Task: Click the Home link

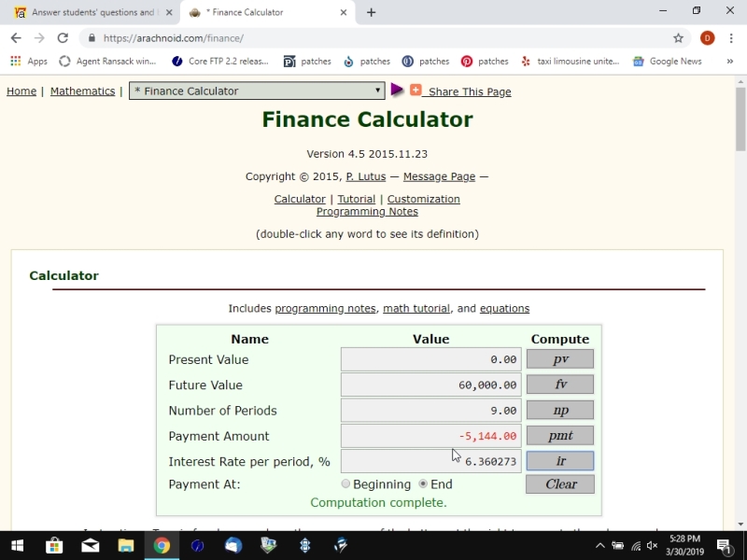Action: [21, 91]
